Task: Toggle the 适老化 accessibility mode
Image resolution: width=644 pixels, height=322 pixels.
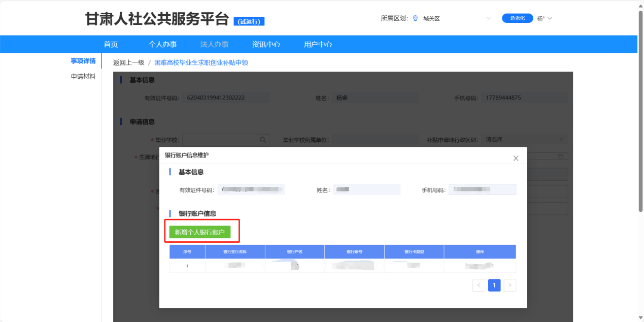Action: tap(517, 18)
